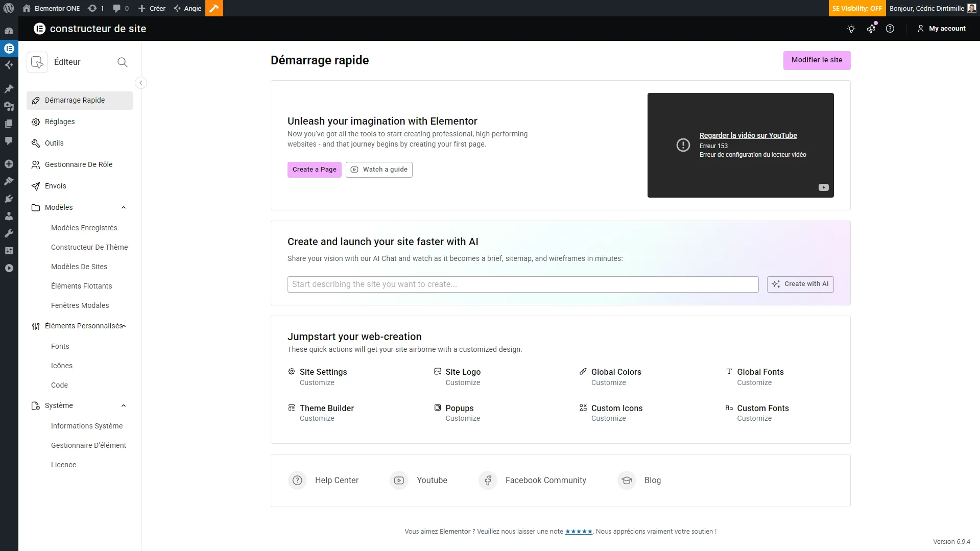Open Modèles Enregistrés
Image resolution: width=980 pixels, height=551 pixels.
pos(84,228)
